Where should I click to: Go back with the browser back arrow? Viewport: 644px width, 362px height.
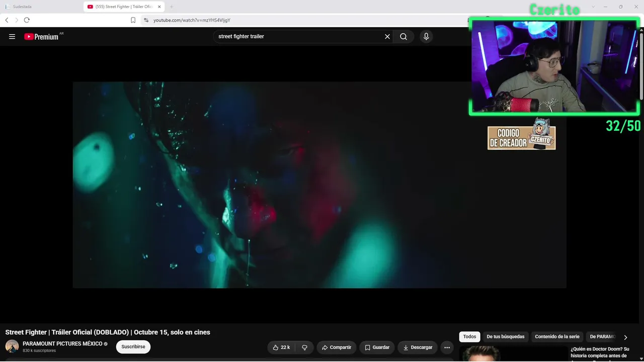tap(7, 20)
